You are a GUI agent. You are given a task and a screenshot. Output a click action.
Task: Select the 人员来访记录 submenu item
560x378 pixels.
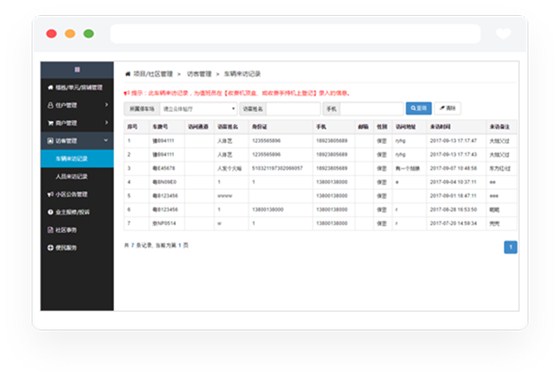click(x=77, y=176)
